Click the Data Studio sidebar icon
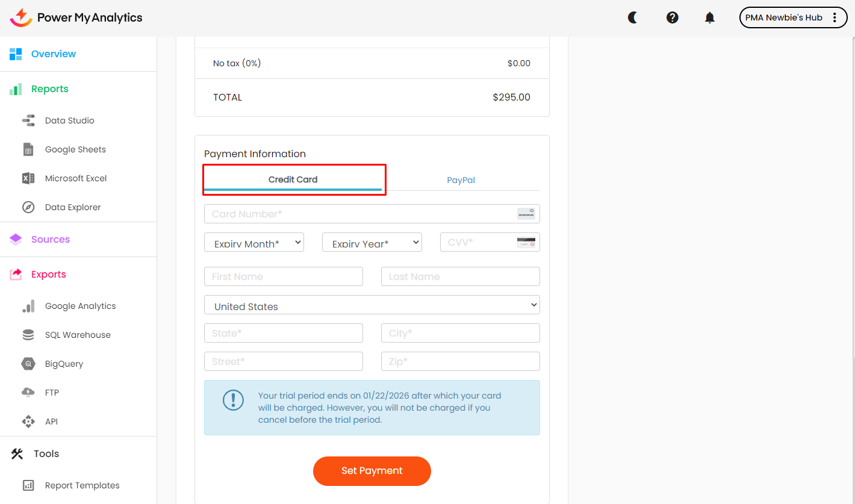The height and width of the screenshot is (504, 855). [x=28, y=120]
